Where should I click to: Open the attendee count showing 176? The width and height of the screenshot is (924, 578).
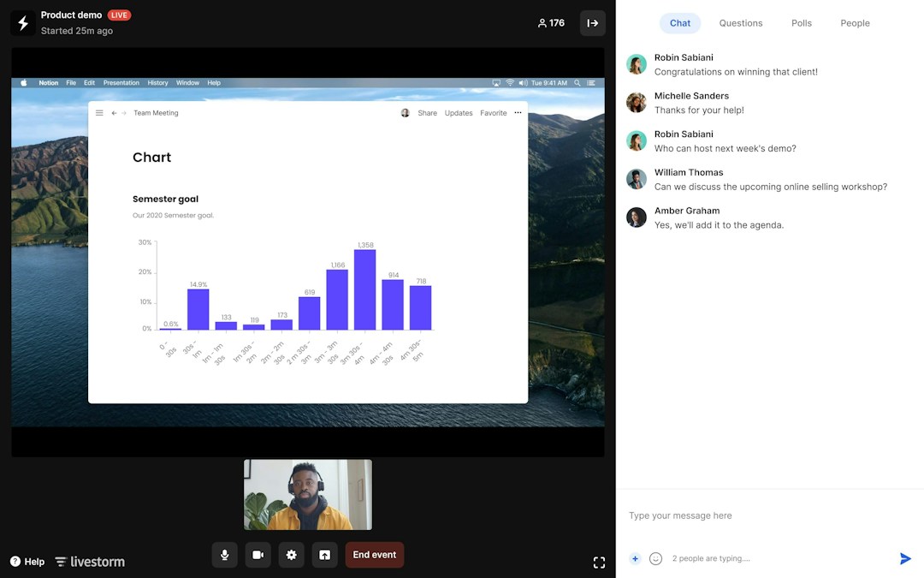tap(551, 23)
